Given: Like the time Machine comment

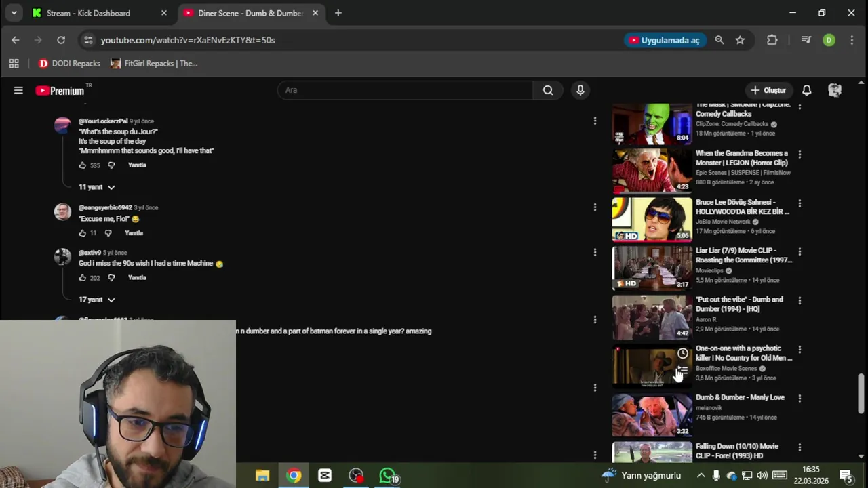Looking at the screenshot, I should (x=83, y=278).
